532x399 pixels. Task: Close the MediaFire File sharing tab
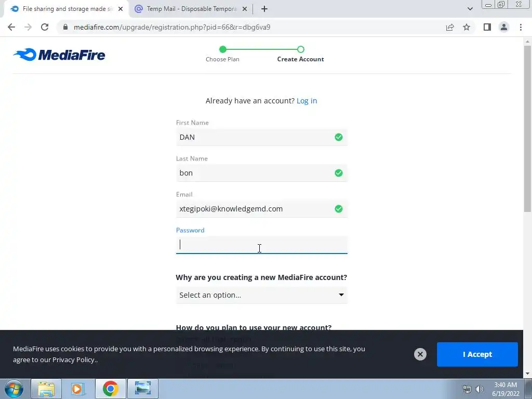(121, 9)
